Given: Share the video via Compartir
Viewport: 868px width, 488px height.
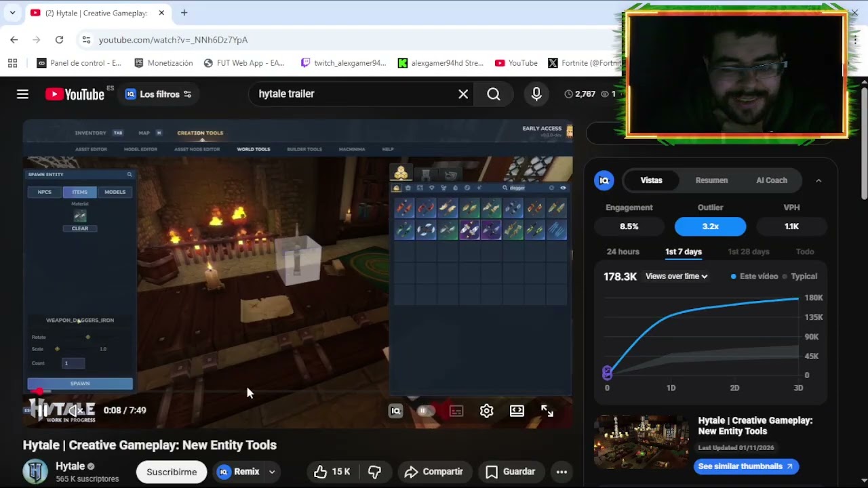Looking at the screenshot, I should tap(433, 472).
